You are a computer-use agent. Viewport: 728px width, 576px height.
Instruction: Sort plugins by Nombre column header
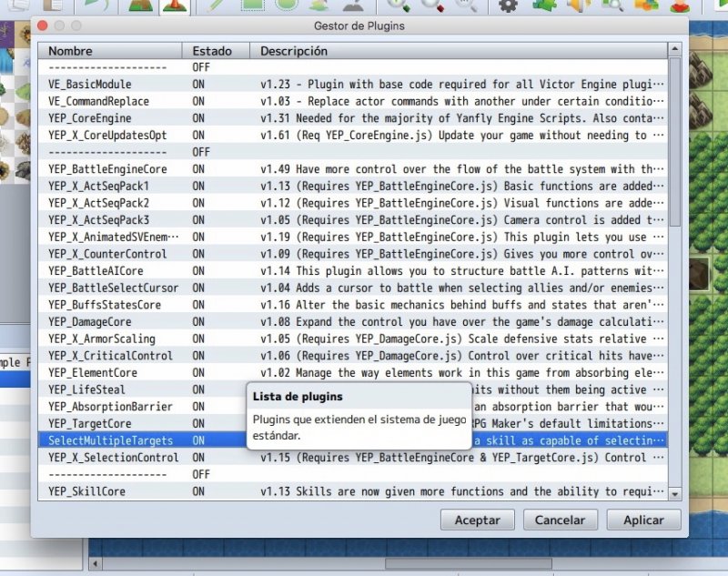pos(109,51)
